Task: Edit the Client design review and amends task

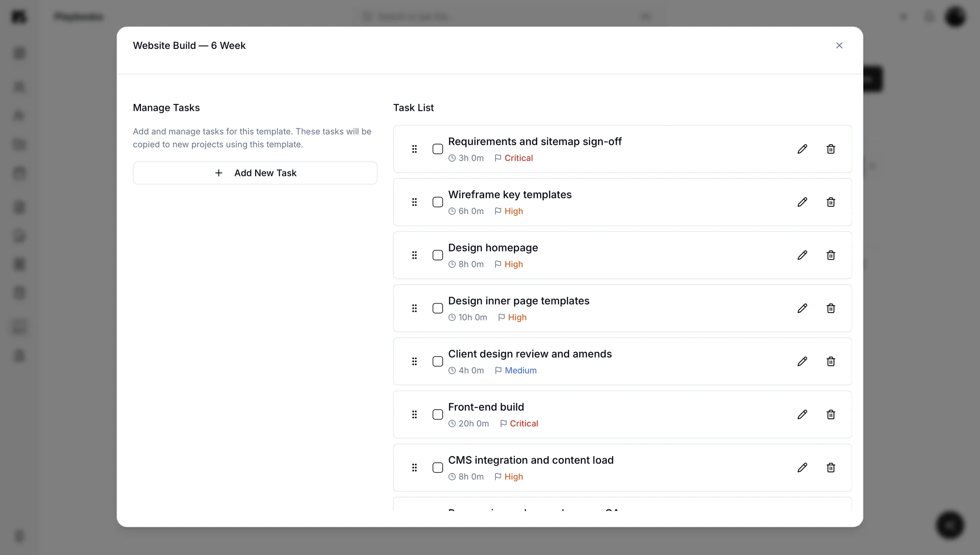Action: point(802,361)
